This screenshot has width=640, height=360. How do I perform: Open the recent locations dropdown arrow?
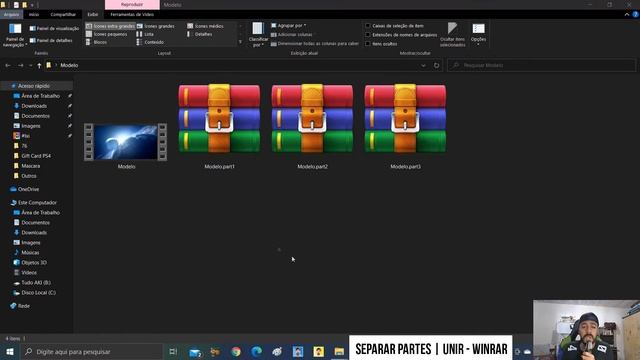point(30,65)
